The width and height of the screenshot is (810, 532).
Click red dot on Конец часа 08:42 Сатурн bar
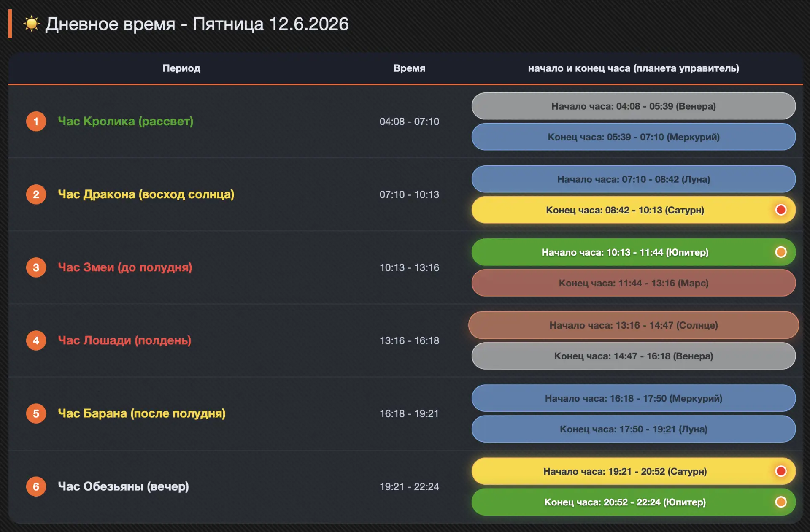pyautogui.click(x=781, y=210)
